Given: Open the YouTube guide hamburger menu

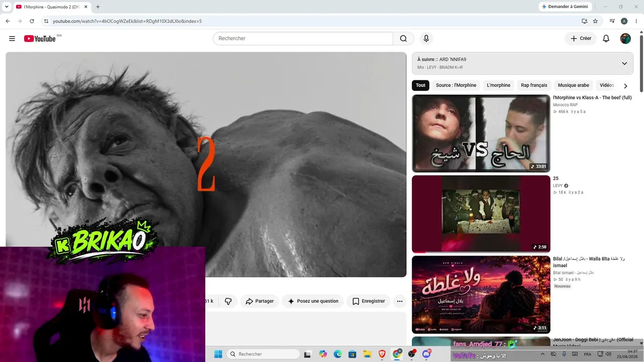Looking at the screenshot, I should tap(12, 39).
